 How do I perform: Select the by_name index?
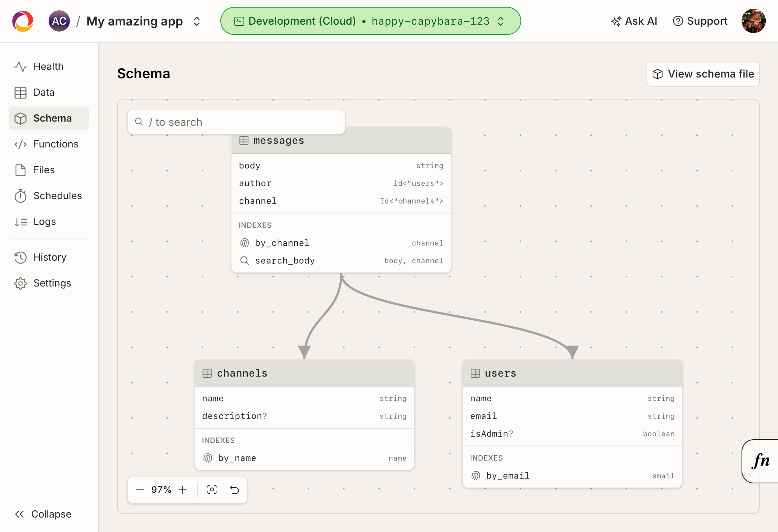point(304,458)
